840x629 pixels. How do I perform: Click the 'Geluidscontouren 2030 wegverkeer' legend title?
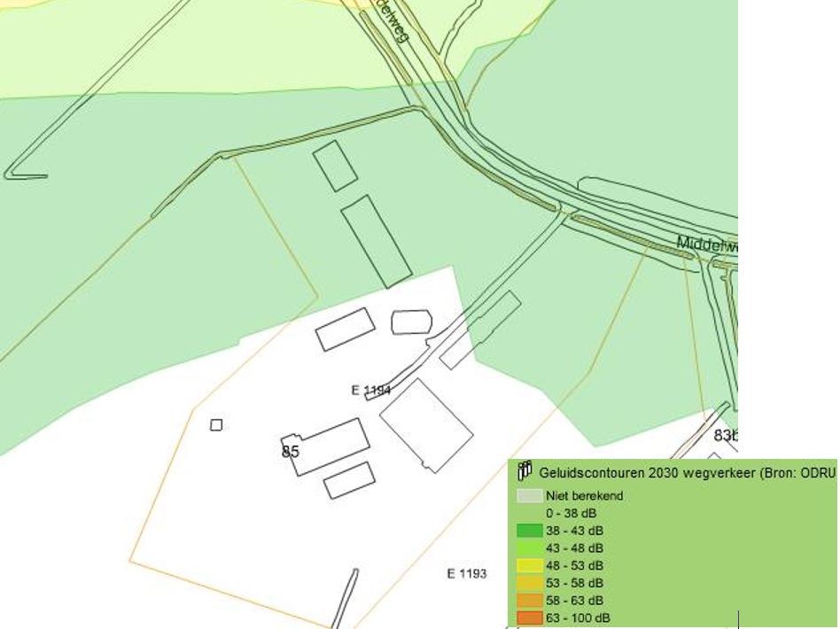coord(647,473)
